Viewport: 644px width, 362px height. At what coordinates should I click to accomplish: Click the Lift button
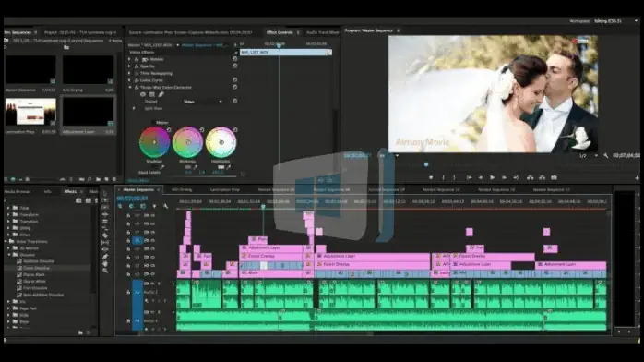click(x=531, y=177)
